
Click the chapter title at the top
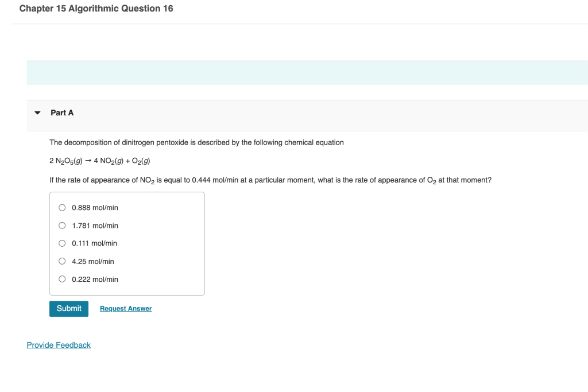click(x=96, y=8)
